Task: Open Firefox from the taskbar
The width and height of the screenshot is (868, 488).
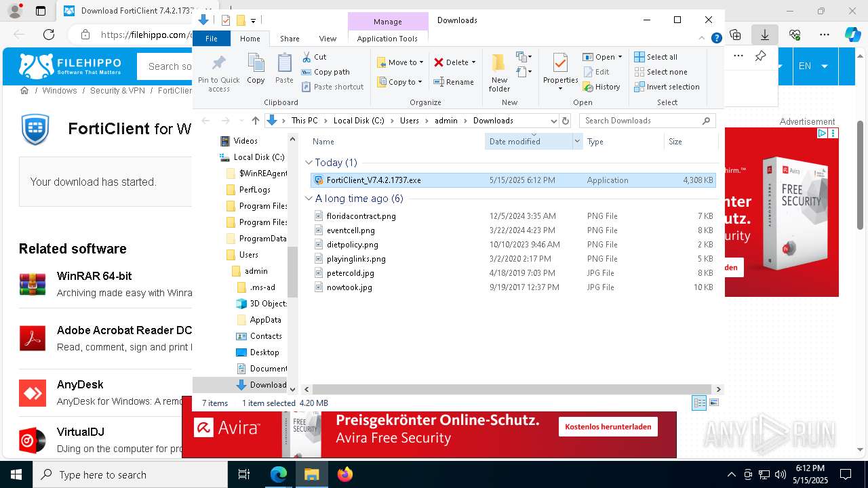Action: coord(345,474)
